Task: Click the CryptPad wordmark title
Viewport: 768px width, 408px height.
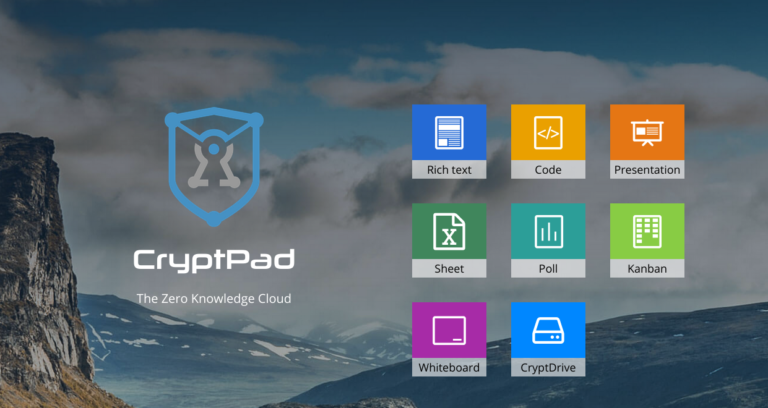Action: pos(214,260)
